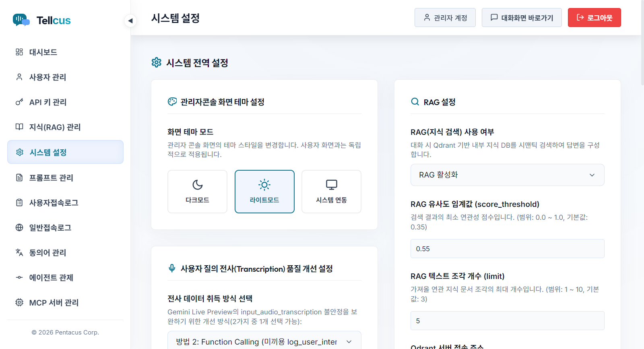Open 사용자접속로그 page
The image size is (644, 349).
65,202
